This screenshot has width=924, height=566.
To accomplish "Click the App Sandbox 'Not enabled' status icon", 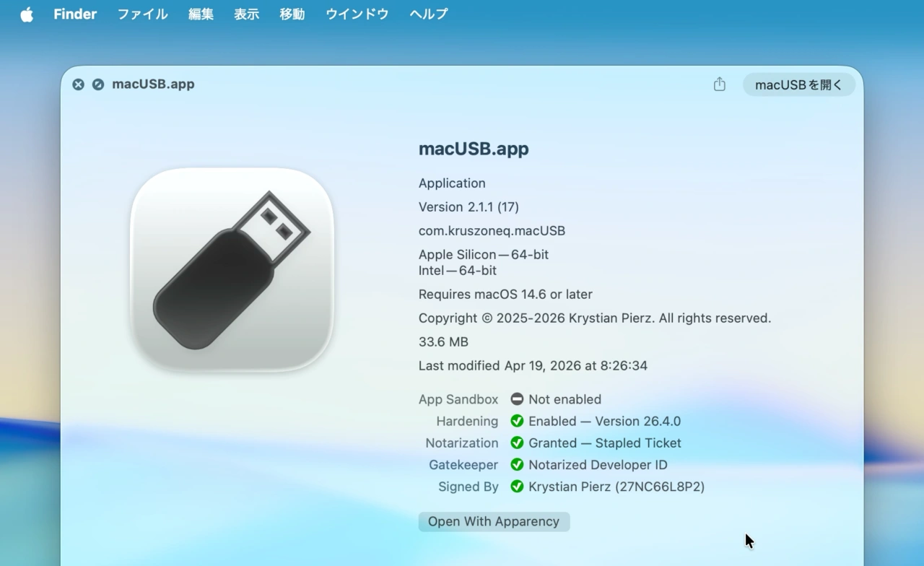I will point(516,399).
